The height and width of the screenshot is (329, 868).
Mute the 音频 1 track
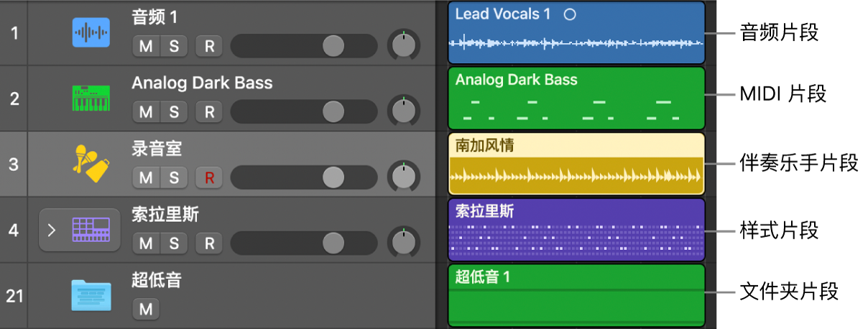pos(146,47)
